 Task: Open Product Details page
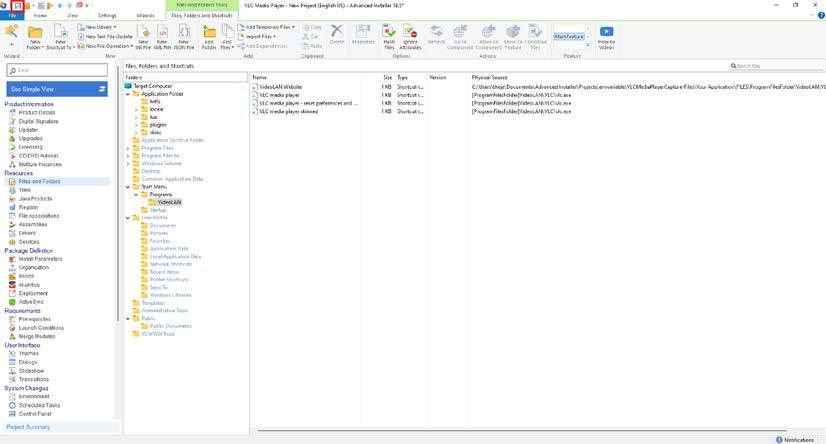36,113
